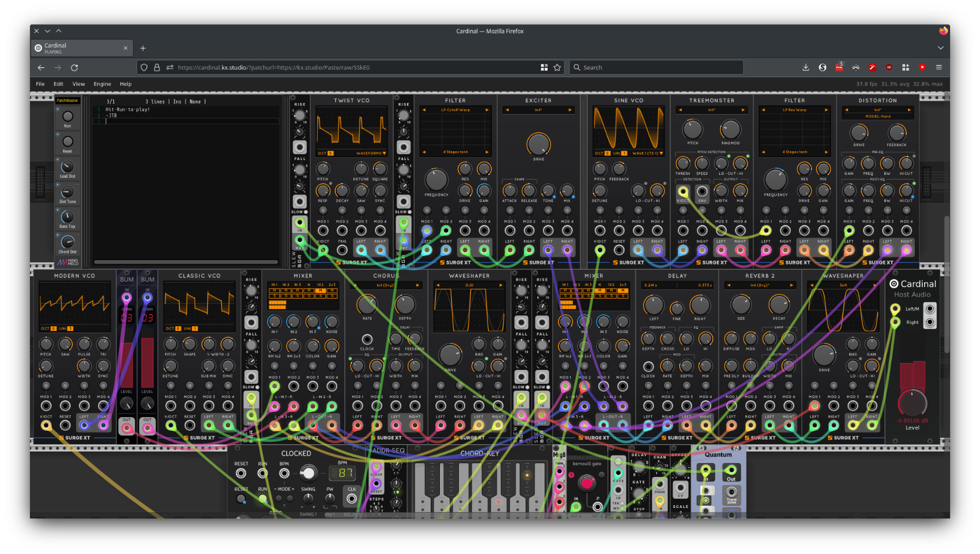Click the Distortion Feedback knob
The width and height of the screenshot is (980, 554).
click(897, 133)
